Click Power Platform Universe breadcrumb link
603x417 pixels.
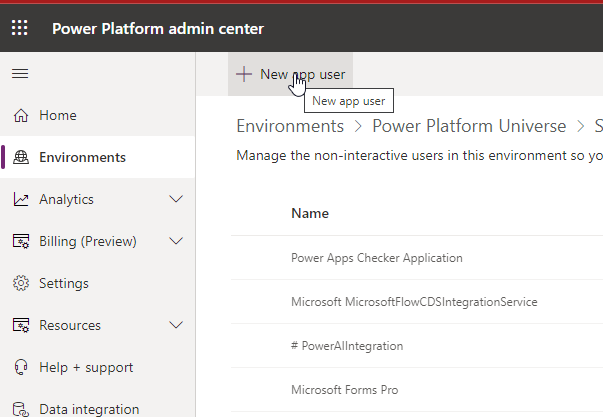pyautogui.click(x=469, y=126)
